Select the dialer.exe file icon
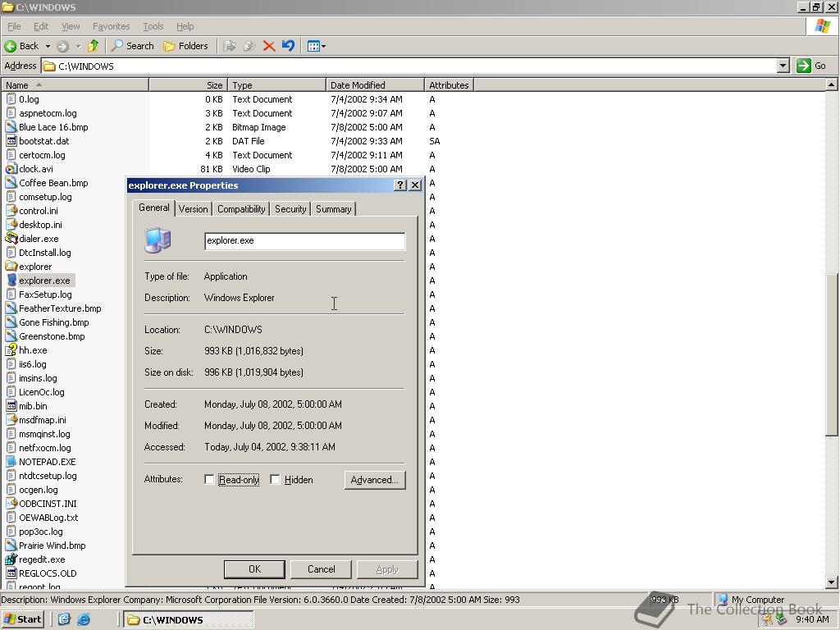 pyautogui.click(x=11, y=239)
